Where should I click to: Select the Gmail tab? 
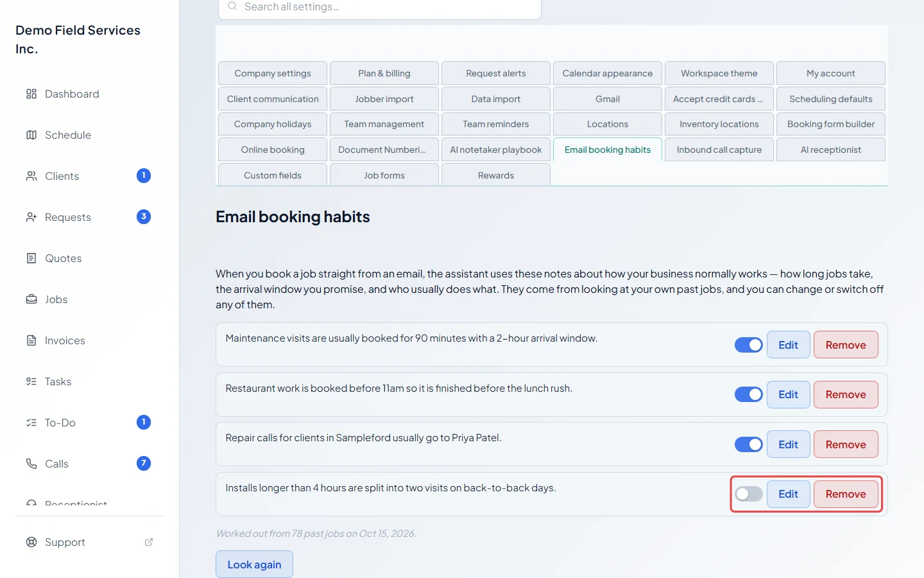[x=608, y=99]
